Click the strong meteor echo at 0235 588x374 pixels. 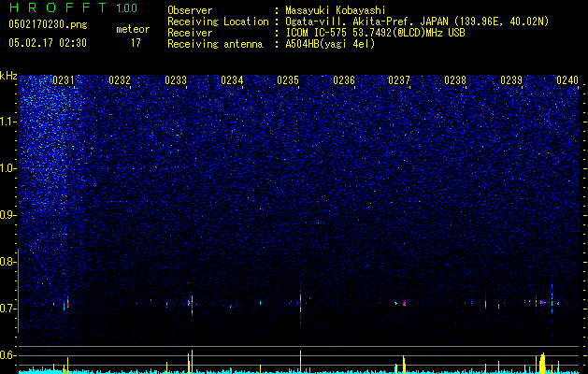[x=300, y=302]
